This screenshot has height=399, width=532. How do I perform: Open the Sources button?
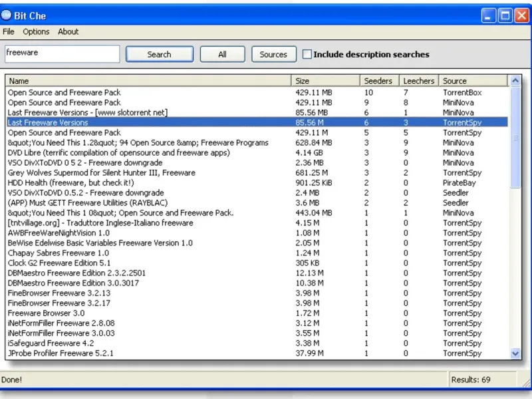(x=273, y=55)
